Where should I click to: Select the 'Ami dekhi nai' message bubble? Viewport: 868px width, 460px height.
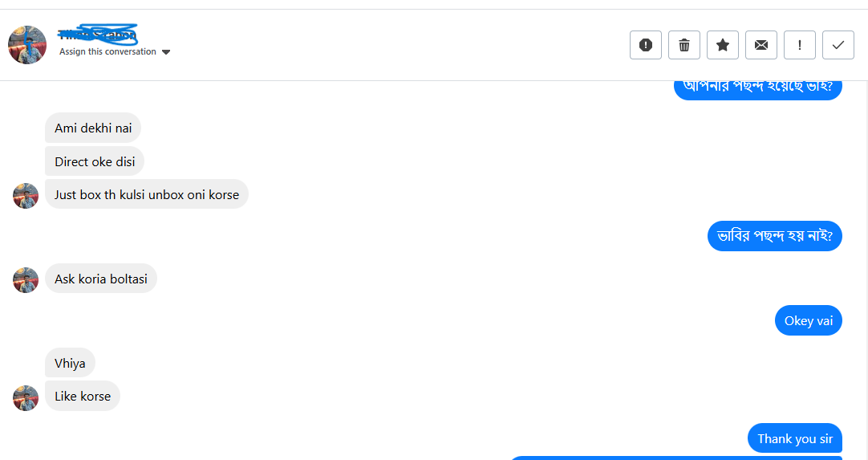93,128
